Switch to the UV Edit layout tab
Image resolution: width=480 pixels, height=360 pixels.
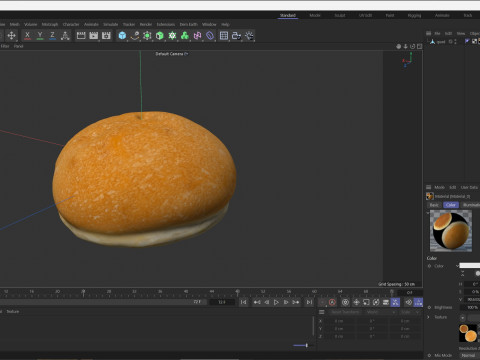tap(365, 15)
